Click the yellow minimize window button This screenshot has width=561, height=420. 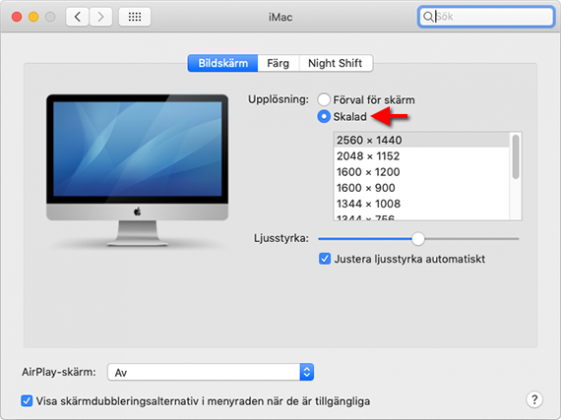coord(34,17)
